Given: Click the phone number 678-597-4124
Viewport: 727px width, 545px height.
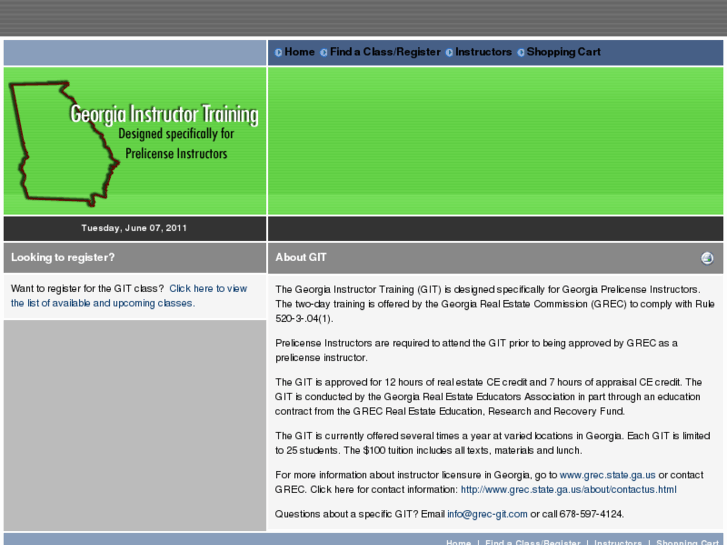Looking at the screenshot, I should click(x=592, y=514).
